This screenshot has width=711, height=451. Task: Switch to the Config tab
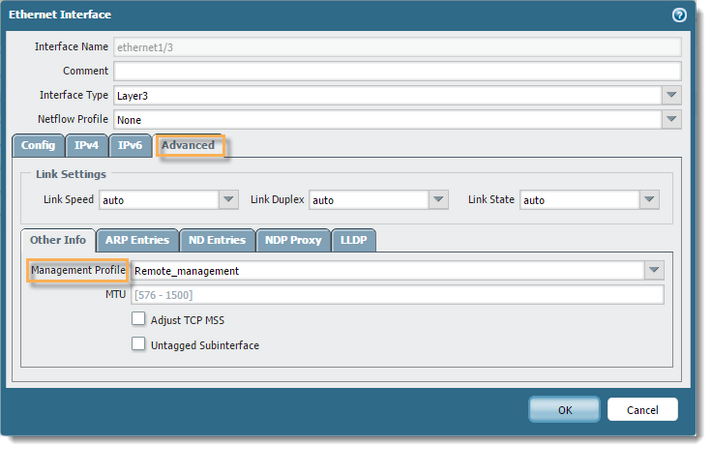click(38, 146)
